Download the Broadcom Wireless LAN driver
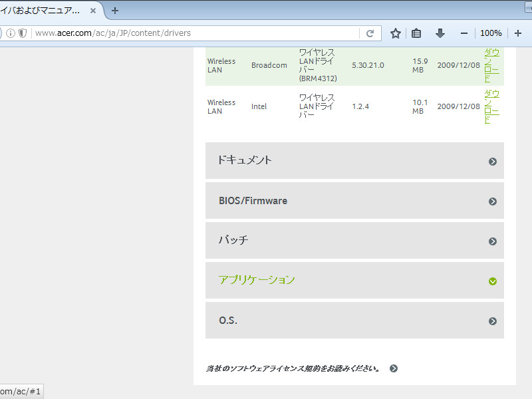Viewport: 532px width, 399px height. pos(491,65)
